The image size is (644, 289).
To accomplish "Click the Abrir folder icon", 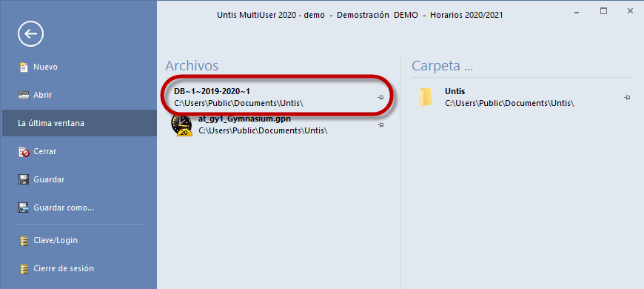I will (24, 95).
